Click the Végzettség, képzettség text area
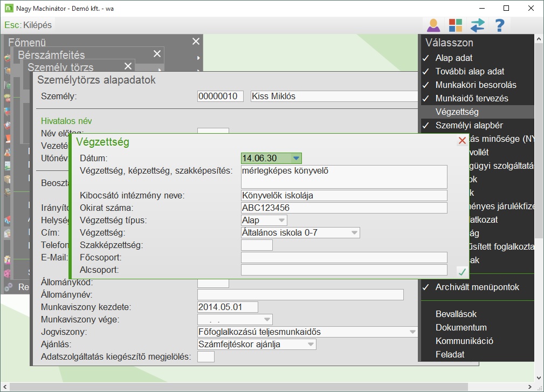Image resolution: width=544 pixels, height=392 pixels. 344,176
